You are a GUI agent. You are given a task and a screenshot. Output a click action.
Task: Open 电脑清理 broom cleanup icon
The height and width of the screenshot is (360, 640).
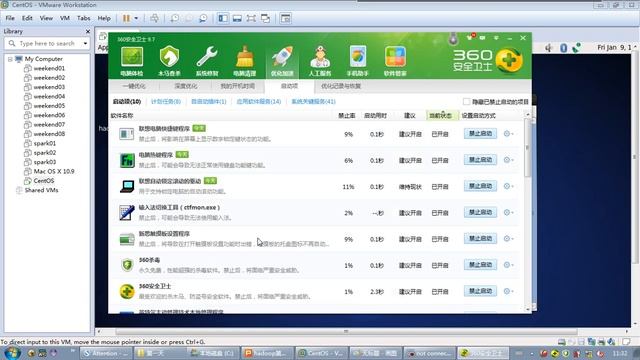(244, 61)
